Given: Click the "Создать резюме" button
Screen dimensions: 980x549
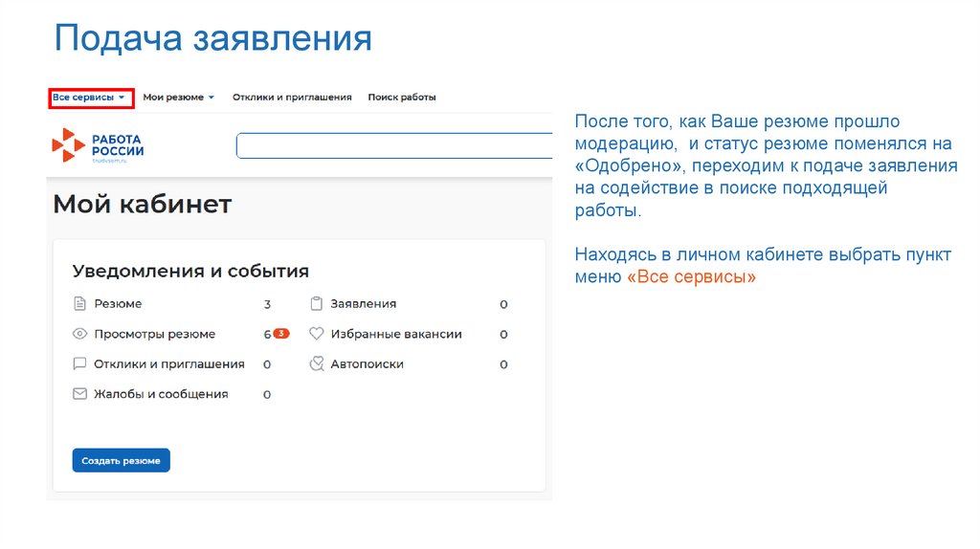Looking at the screenshot, I should (x=121, y=460).
